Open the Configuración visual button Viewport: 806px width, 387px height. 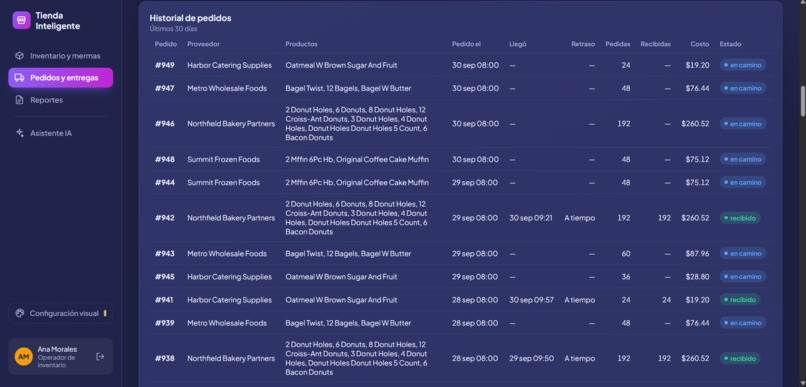61,313
